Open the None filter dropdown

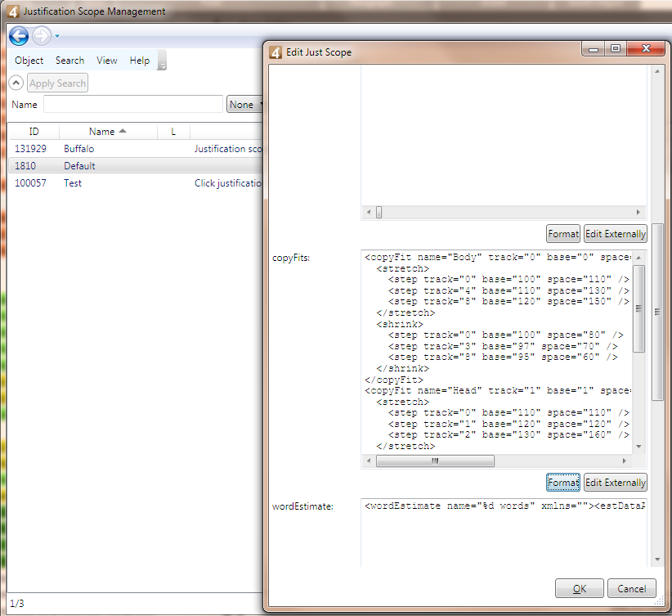click(244, 104)
